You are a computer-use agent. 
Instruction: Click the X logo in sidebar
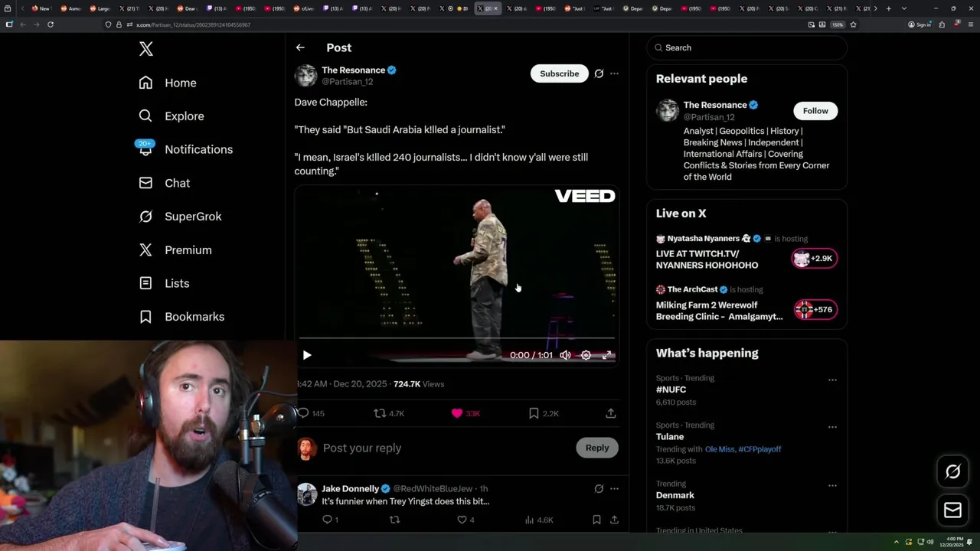coord(146,49)
